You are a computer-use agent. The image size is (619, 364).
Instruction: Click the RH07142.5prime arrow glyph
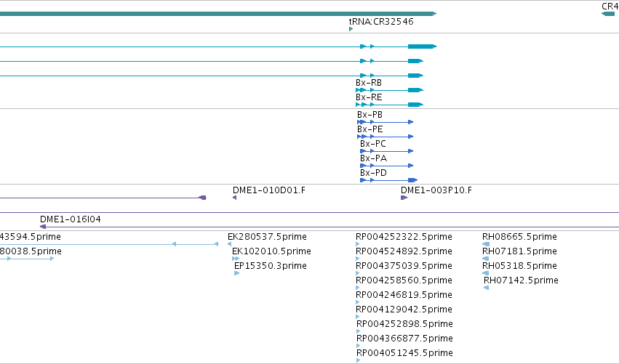[x=487, y=288]
